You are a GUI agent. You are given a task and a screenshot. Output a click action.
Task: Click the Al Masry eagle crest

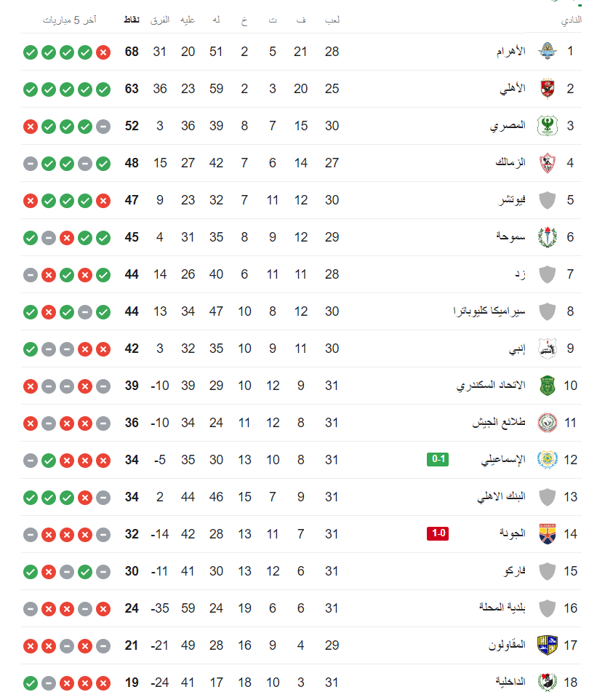(548, 126)
